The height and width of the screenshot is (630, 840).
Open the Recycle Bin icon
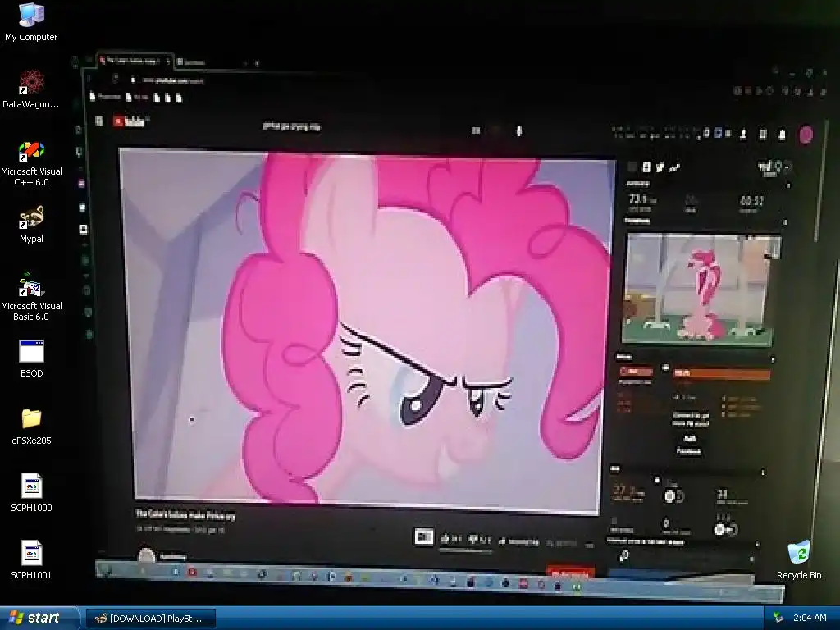click(x=799, y=559)
